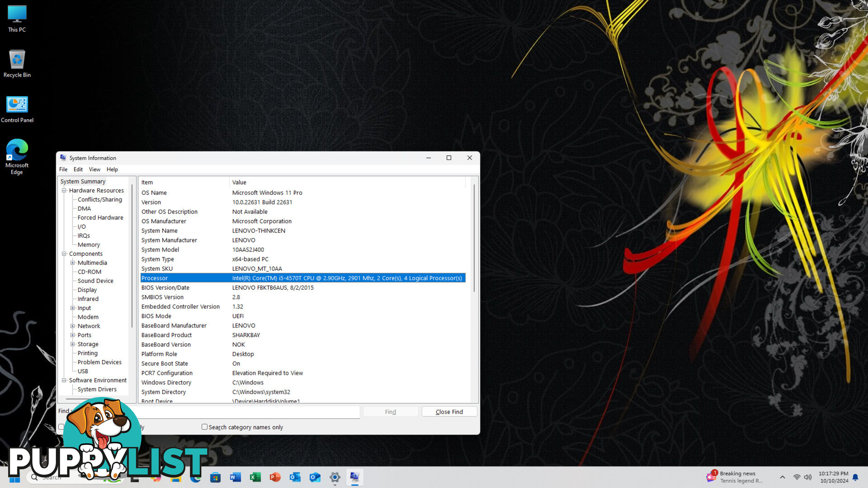This screenshot has width=868, height=488.
Task: Select I/O tree item
Action: pyautogui.click(x=82, y=227)
